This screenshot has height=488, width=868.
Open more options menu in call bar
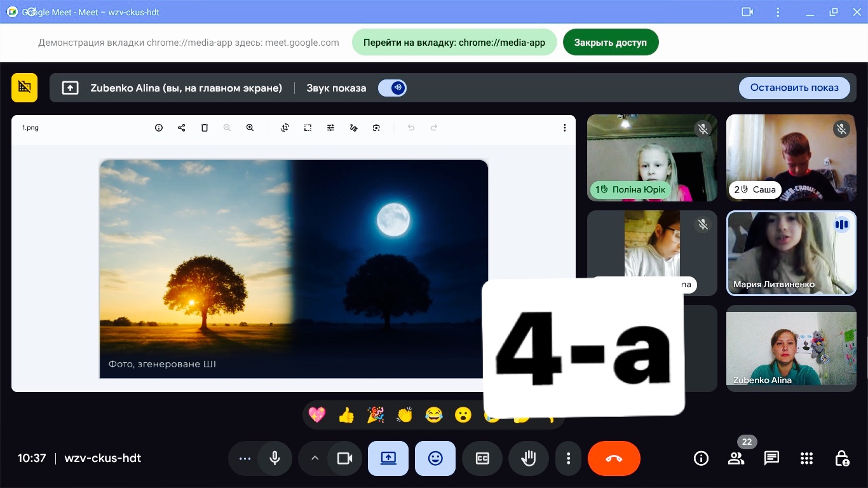tap(569, 458)
